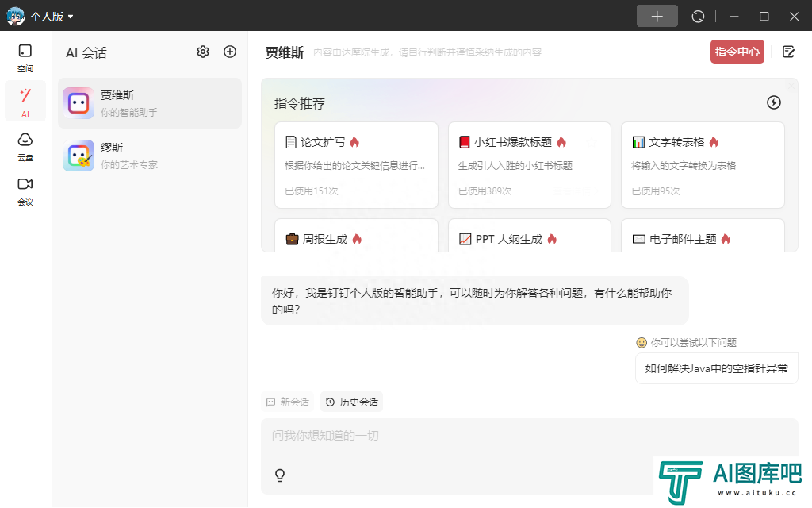
Task: Open the 小红书爆款标题 command card
Action: [x=529, y=165]
